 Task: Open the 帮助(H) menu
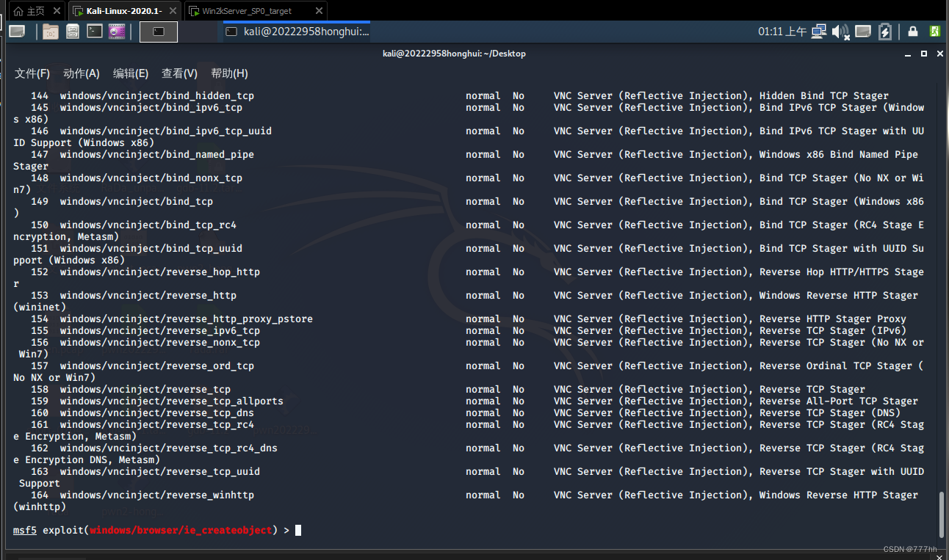(229, 73)
